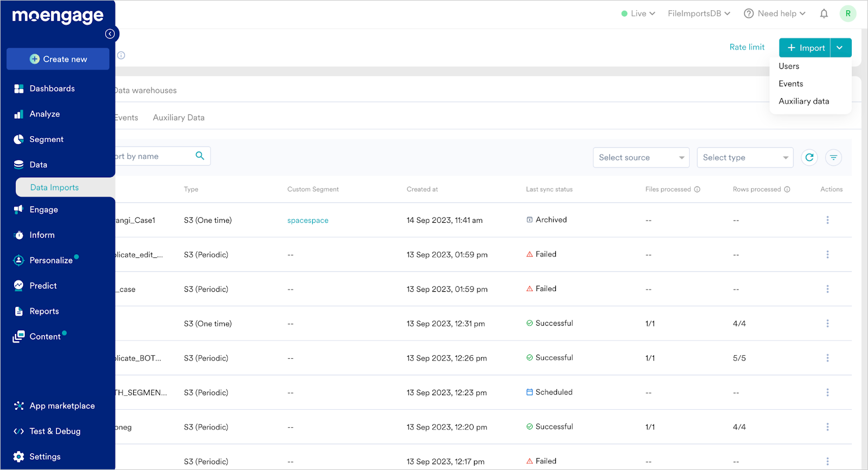This screenshot has height=470, width=868.
Task: Click the Type column header
Action: click(x=191, y=189)
